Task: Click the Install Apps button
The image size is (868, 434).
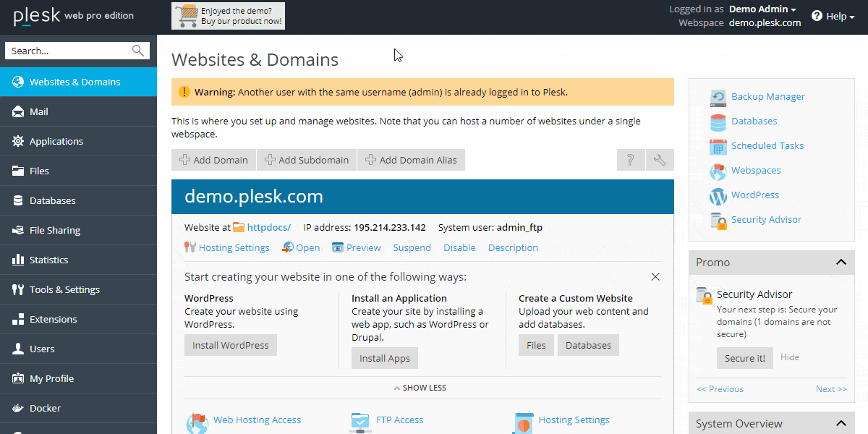Action: 385,358
